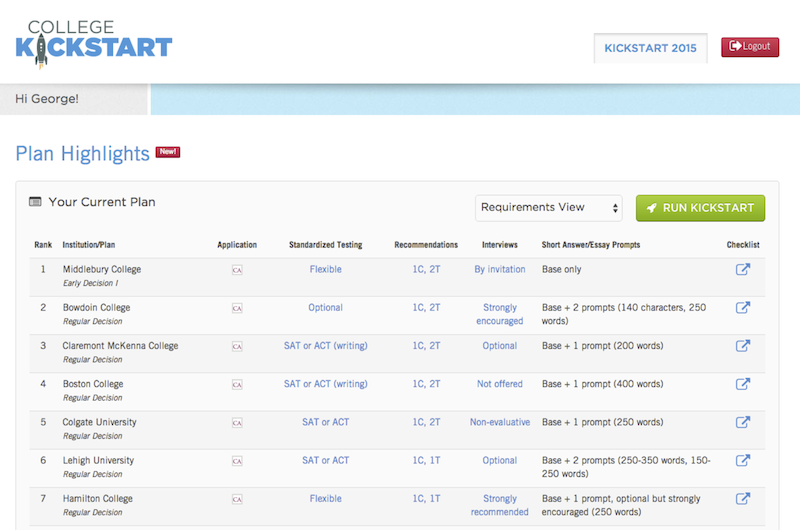Open Hamilton's Strongly recommended interview link
The height and width of the screenshot is (530, 800).
pos(500,505)
